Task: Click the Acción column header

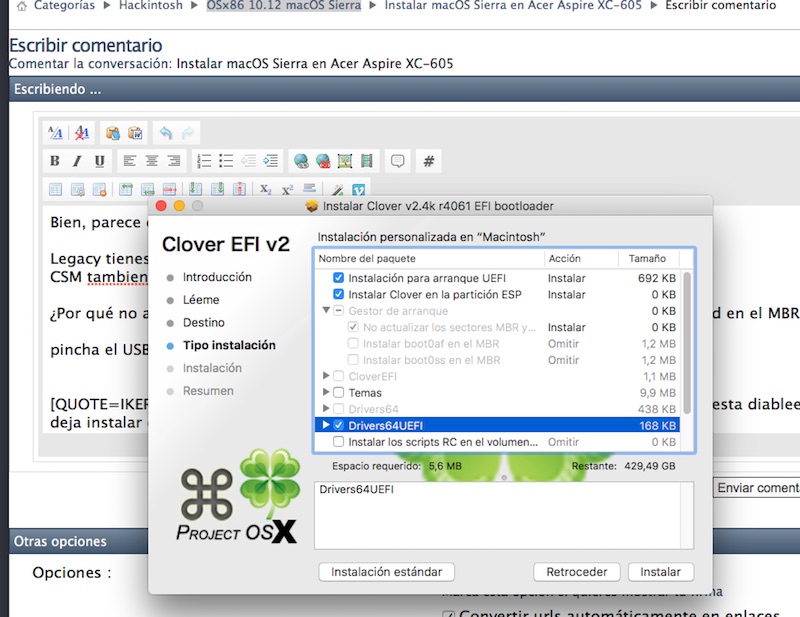Action: pos(581,258)
